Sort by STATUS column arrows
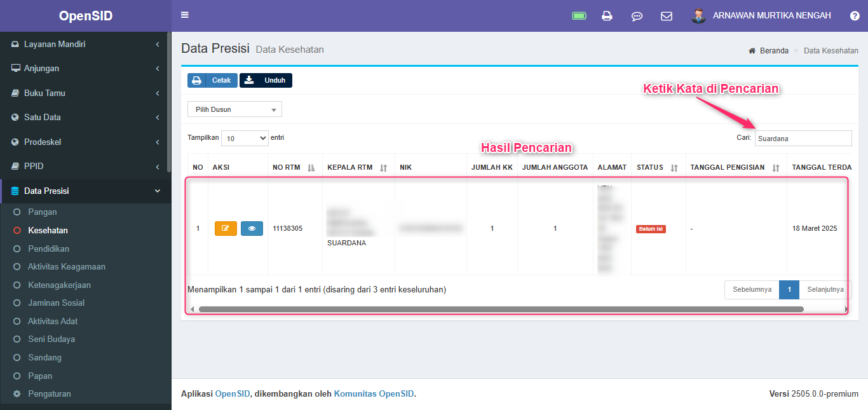Image resolution: width=868 pixels, height=410 pixels. [x=674, y=168]
